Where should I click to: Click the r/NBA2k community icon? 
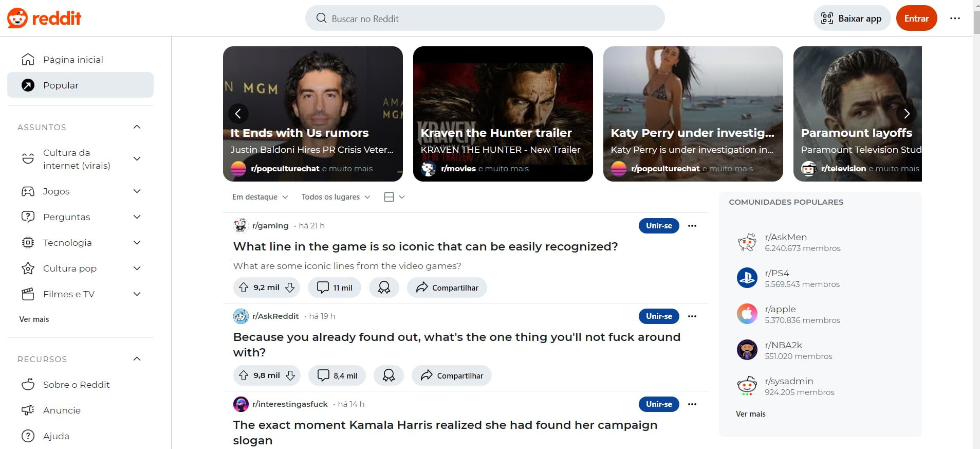coord(747,350)
